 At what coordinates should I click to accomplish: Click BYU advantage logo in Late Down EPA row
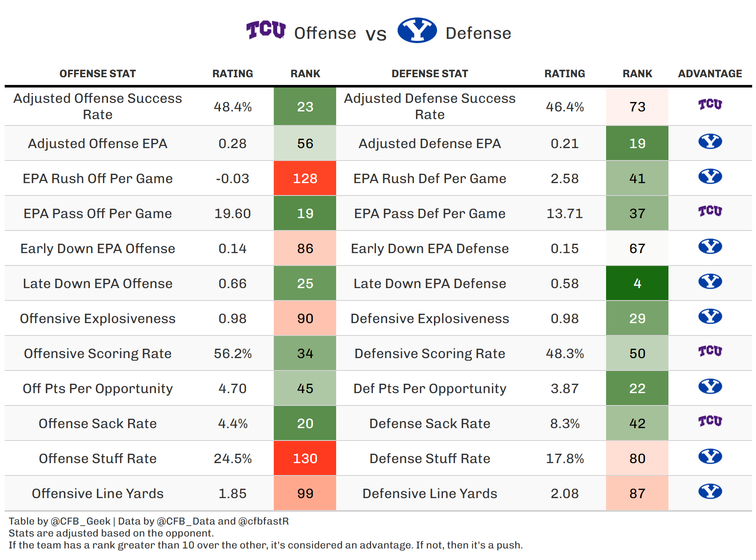[710, 281]
